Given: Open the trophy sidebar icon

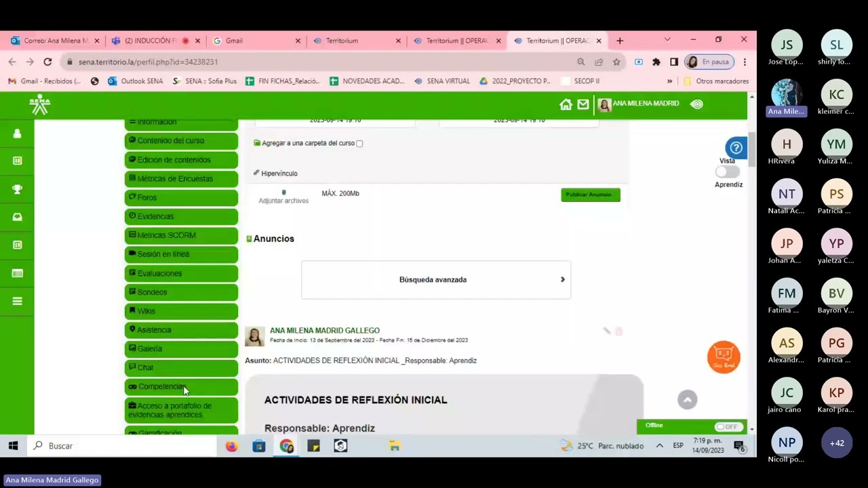Looking at the screenshot, I should [x=17, y=189].
